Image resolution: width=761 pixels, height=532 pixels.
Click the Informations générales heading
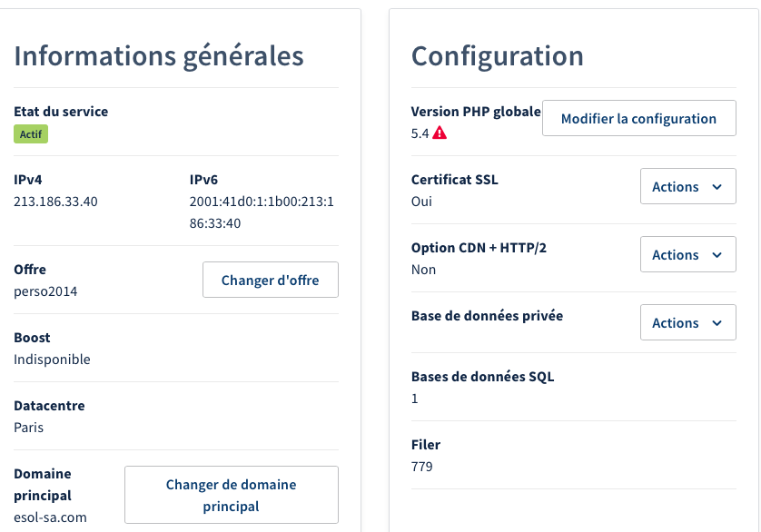point(159,56)
